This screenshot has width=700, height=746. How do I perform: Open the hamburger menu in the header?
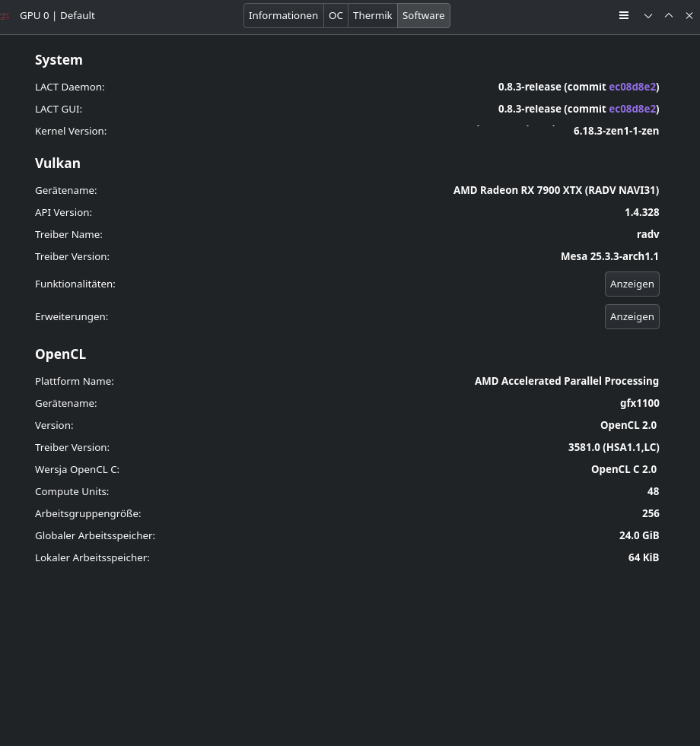tap(624, 15)
